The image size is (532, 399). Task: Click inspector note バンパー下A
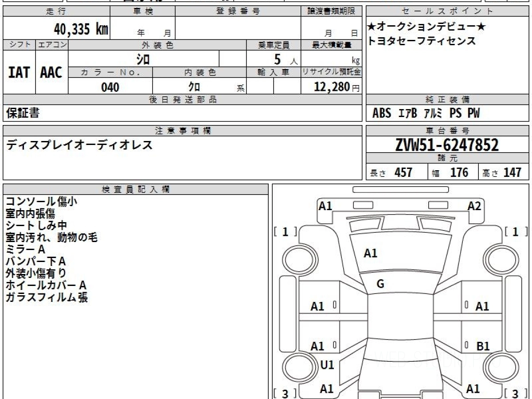(35, 262)
